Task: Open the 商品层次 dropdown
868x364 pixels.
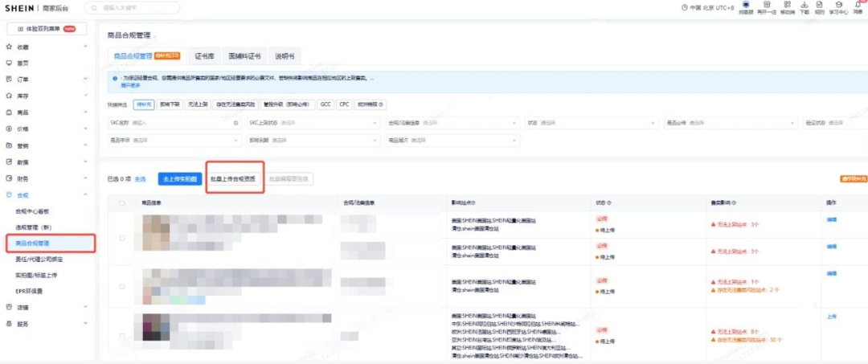Action: coord(452,141)
